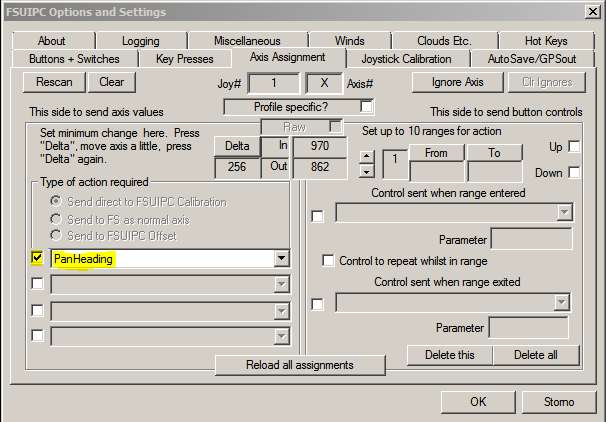Expand the range exited control dropdown
606x422 pixels.
coord(563,302)
